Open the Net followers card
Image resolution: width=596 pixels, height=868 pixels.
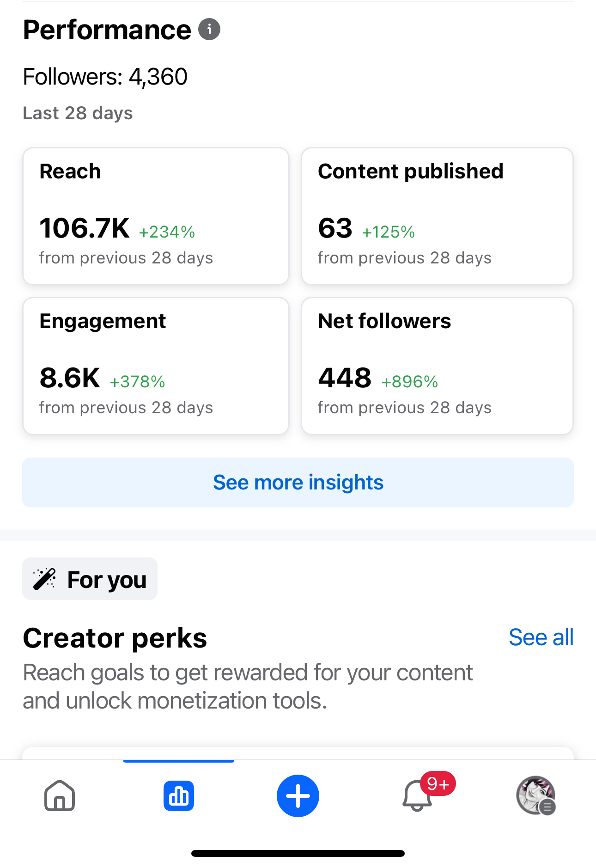click(x=437, y=366)
